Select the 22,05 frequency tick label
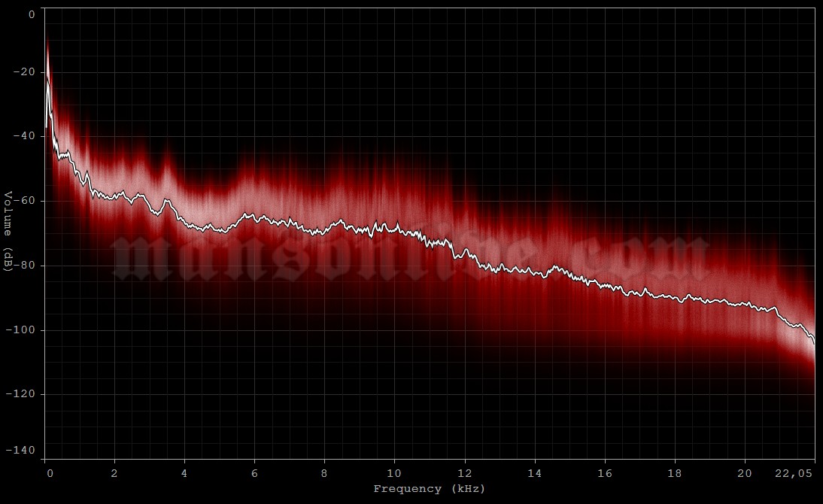This screenshot has height=504, width=823. pos(794,474)
